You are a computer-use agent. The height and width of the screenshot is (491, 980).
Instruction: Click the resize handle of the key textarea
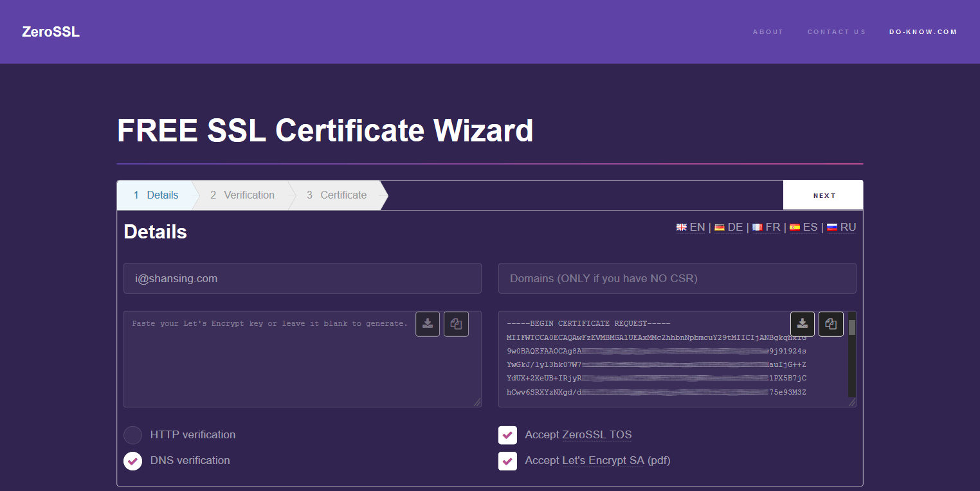[477, 402]
